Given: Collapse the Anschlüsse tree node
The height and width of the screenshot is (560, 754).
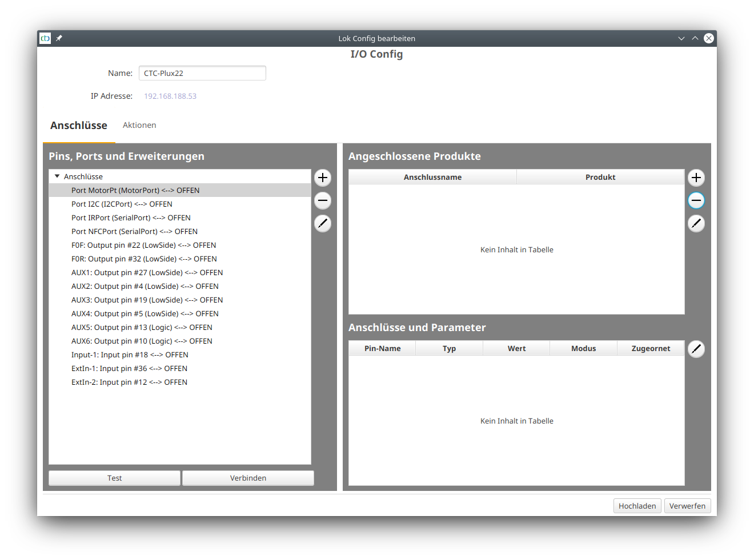Looking at the screenshot, I should (x=57, y=176).
